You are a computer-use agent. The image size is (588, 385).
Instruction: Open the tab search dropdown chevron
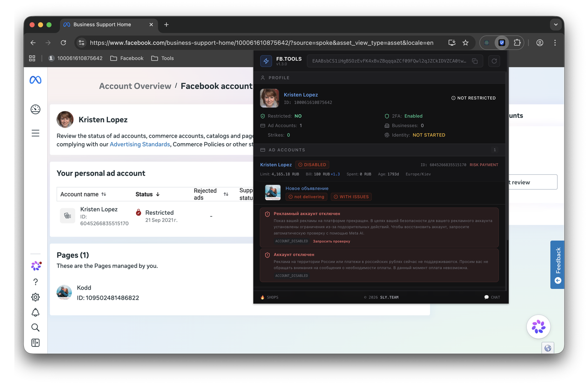tap(555, 24)
